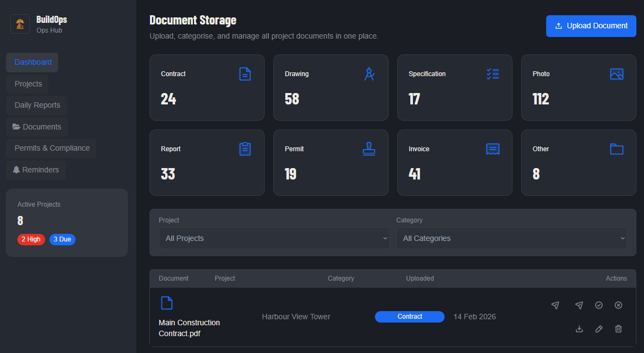Click the Other count 8
Image resolution: width=644 pixels, height=353 pixels.
(x=536, y=174)
